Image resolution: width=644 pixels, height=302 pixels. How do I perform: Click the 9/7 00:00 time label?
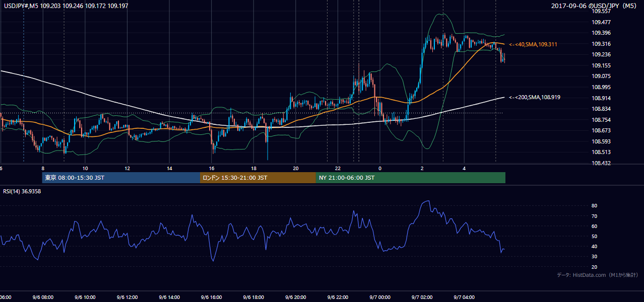point(380,297)
